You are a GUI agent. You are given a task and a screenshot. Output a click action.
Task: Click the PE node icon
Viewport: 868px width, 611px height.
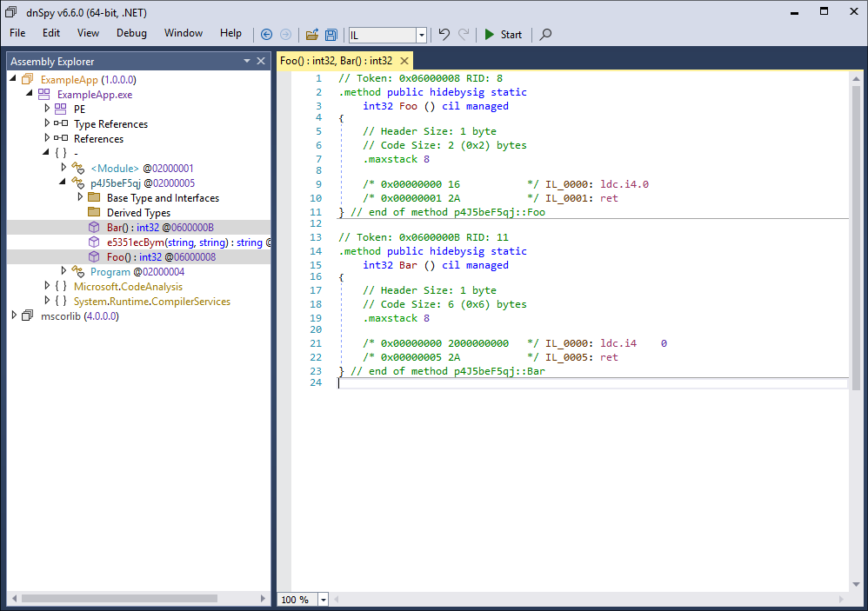[x=60, y=109]
